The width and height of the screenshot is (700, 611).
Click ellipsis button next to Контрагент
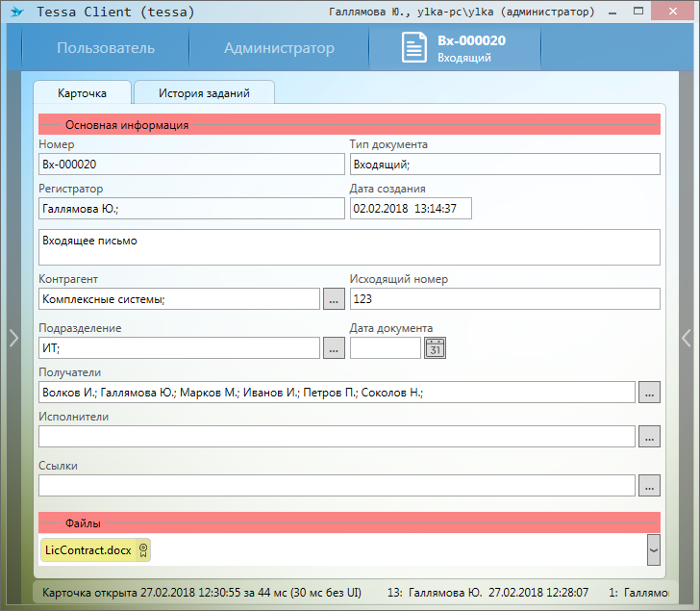coord(334,299)
